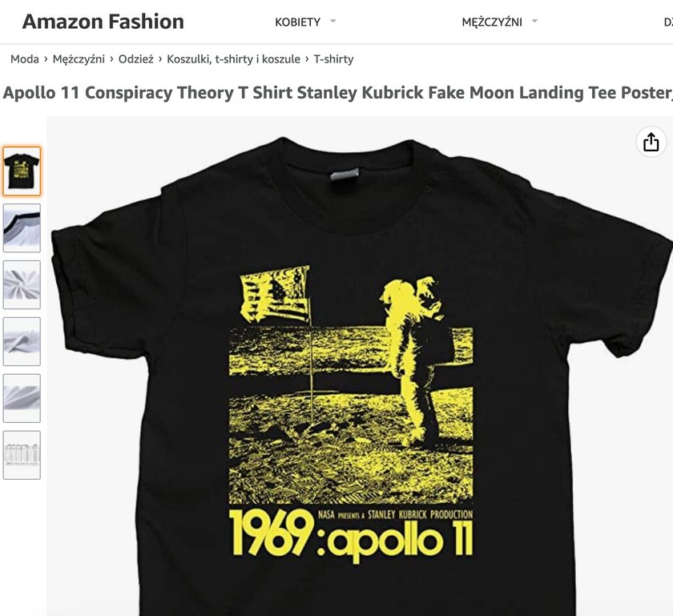This screenshot has height=616, width=673.
Task: View the third fabric close-up thumbnail
Action: 22,284
